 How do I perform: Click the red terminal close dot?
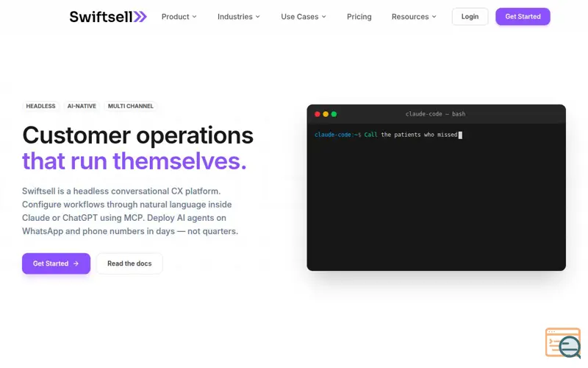[x=318, y=114]
